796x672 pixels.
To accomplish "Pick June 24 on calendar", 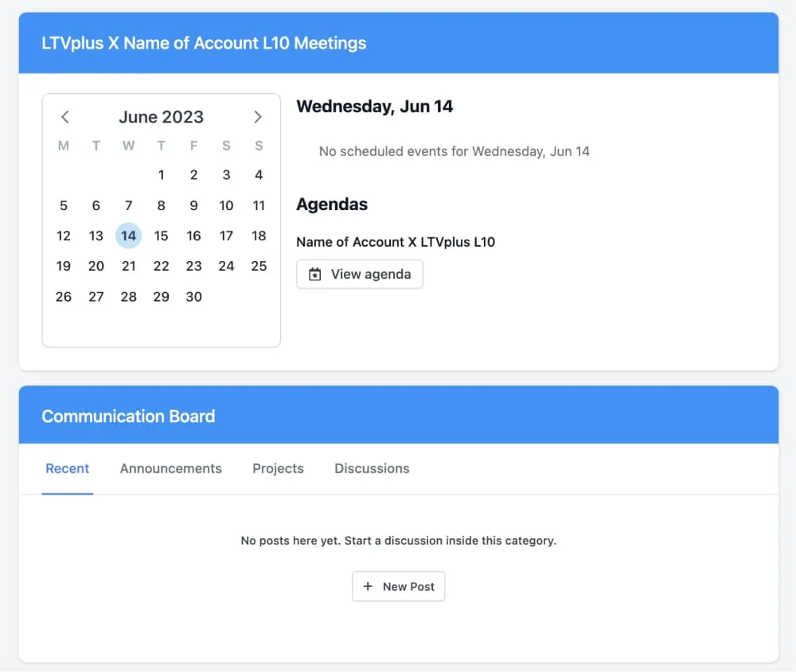I will [226, 266].
